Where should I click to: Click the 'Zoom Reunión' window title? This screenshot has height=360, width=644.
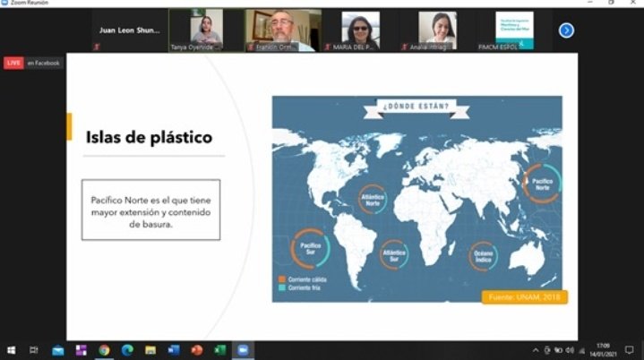tap(30, 3)
